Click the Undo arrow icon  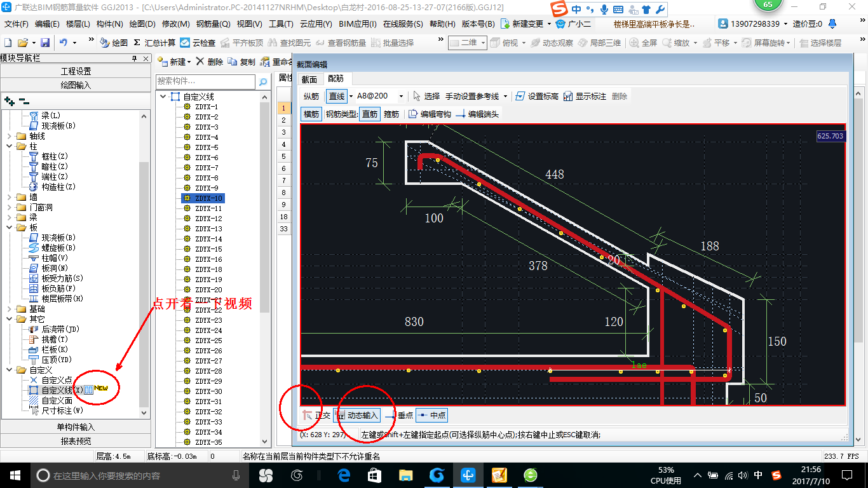64,43
